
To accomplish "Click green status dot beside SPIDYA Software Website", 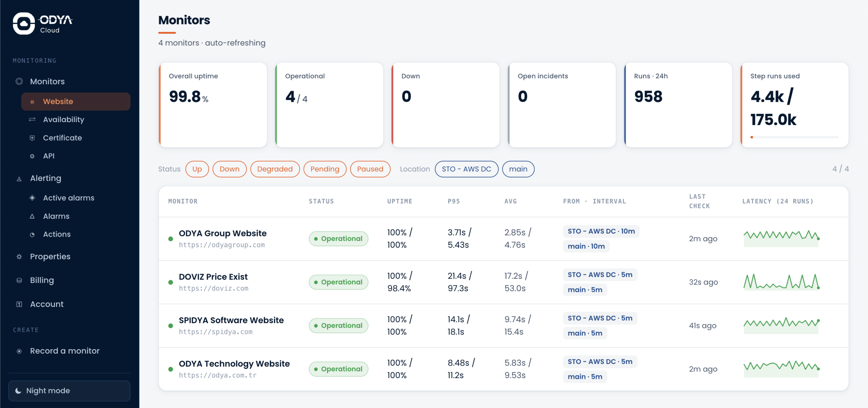I will (171, 326).
